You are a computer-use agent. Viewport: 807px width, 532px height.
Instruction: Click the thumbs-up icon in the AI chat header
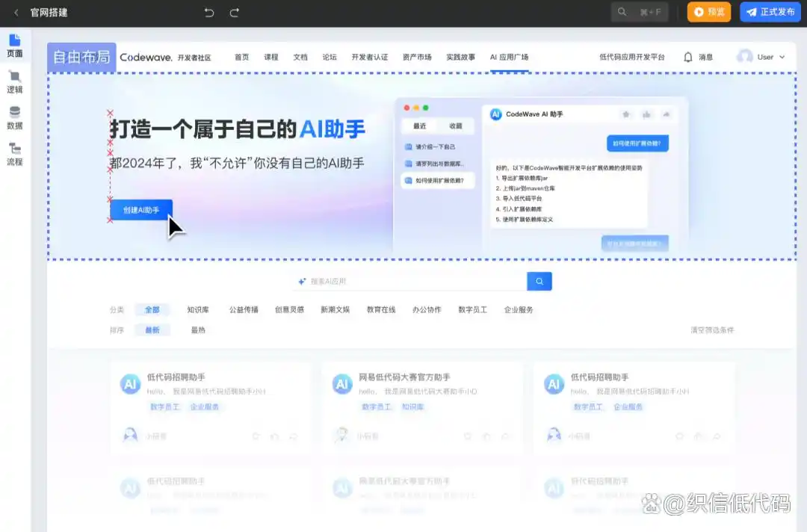646,114
